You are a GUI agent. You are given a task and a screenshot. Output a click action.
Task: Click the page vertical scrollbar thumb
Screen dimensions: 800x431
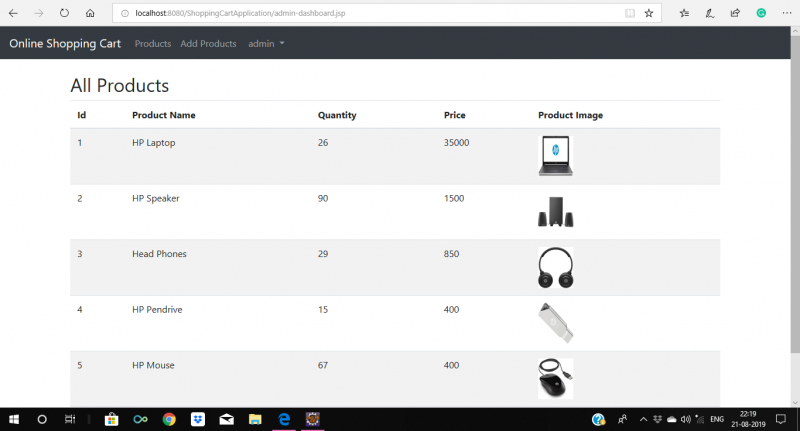[795, 194]
